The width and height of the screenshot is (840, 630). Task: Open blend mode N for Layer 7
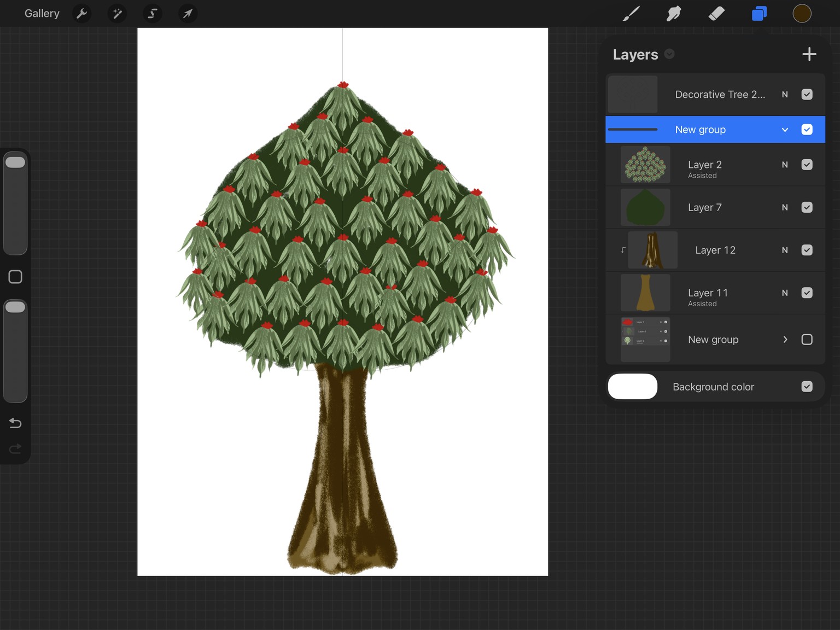(785, 207)
